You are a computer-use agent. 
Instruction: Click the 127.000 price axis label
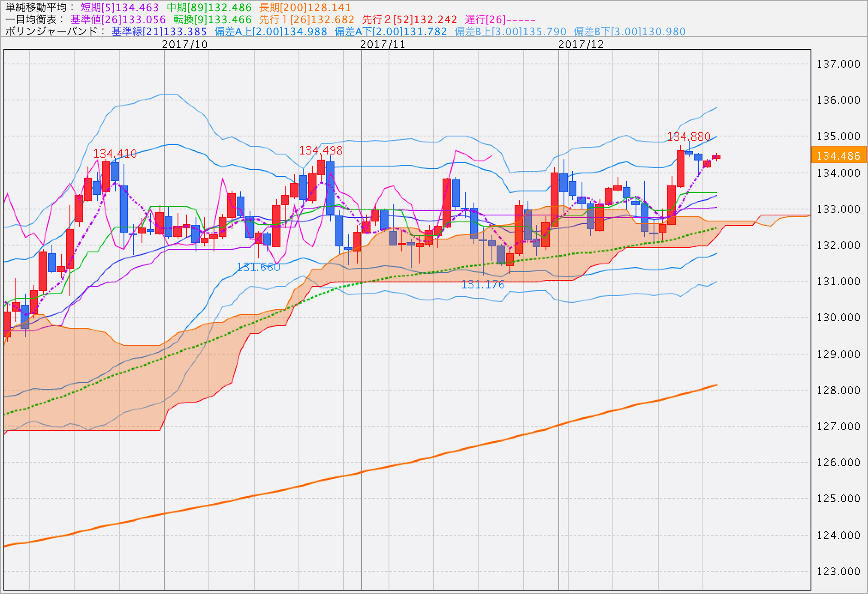839,426
